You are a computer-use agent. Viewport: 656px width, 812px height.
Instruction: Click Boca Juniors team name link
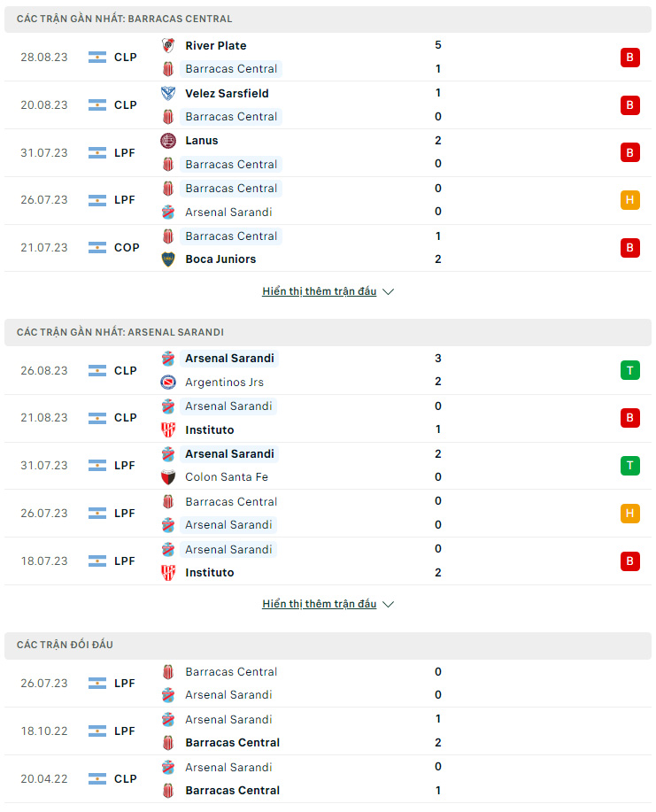[x=220, y=259]
